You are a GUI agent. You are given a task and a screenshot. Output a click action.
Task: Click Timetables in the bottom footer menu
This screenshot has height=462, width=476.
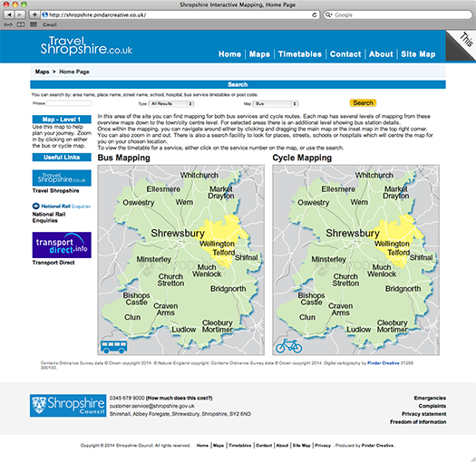(240, 446)
